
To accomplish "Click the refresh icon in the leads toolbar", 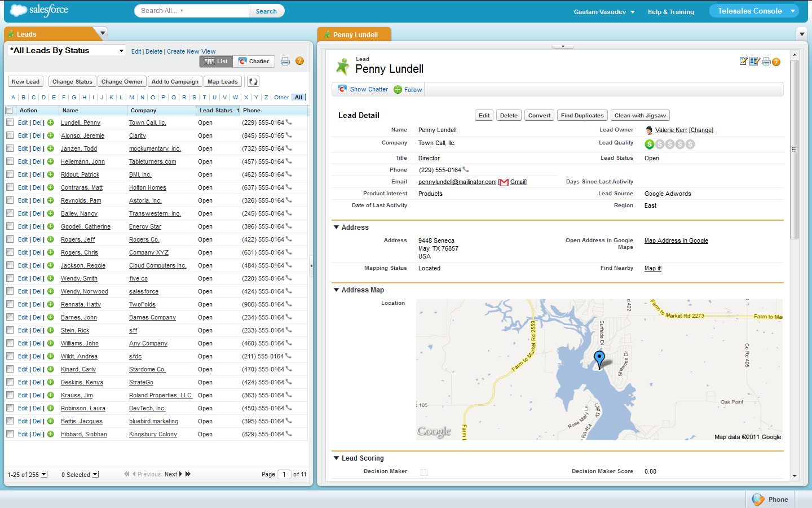I will tap(253, 82).
